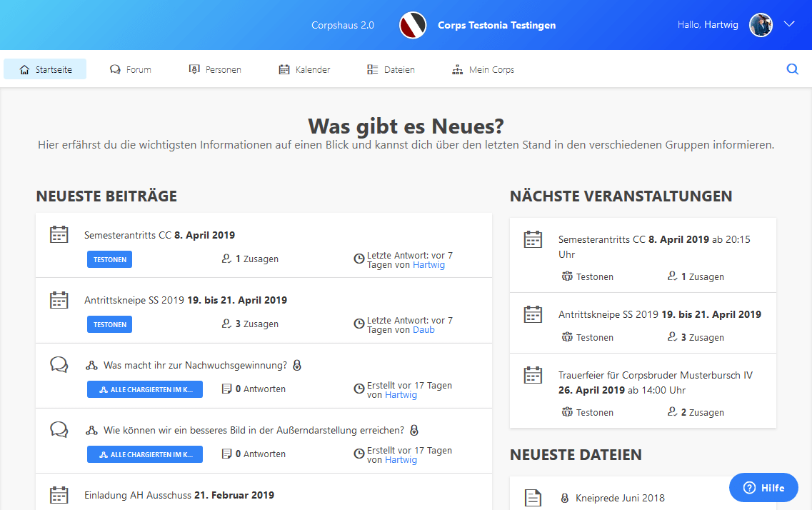Click the Hilfe help button
The width and height of the screenshot is (812, 510).
click(x=763, y=488)
